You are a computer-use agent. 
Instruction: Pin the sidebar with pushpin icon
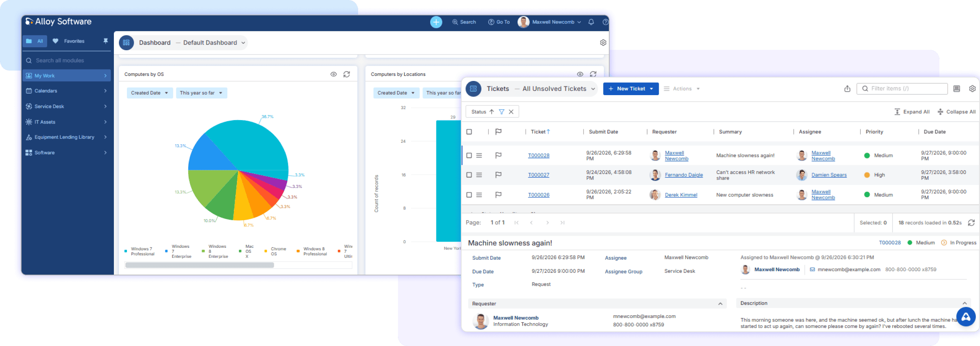pos(105,41)
